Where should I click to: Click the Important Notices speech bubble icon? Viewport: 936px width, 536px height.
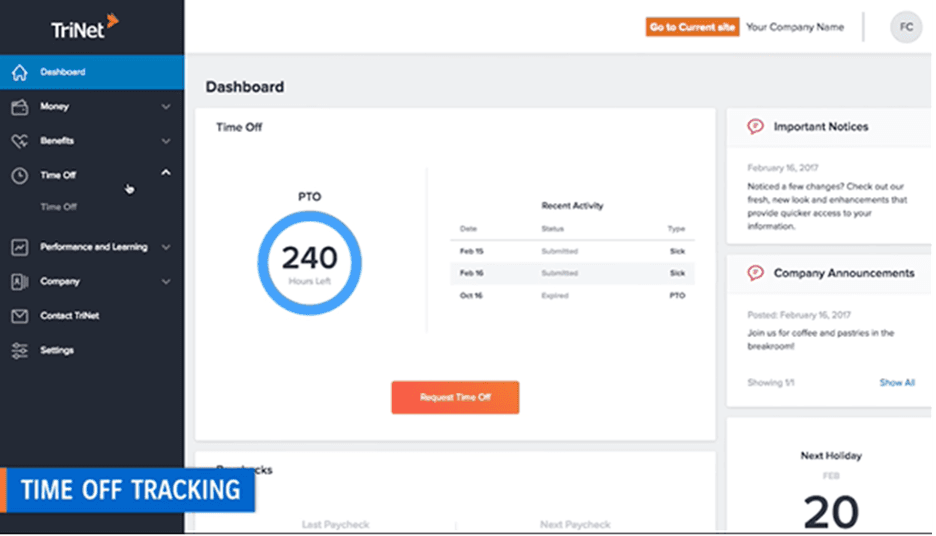click(755, 127)
